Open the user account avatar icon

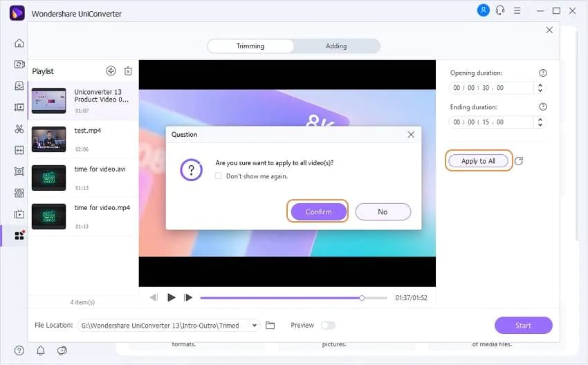click(483, 10)
